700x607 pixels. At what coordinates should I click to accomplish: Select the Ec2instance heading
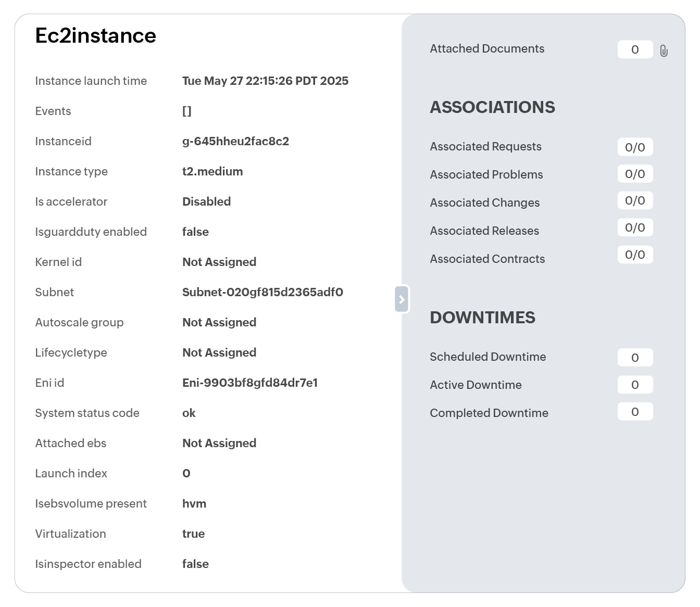pos(96,35)
